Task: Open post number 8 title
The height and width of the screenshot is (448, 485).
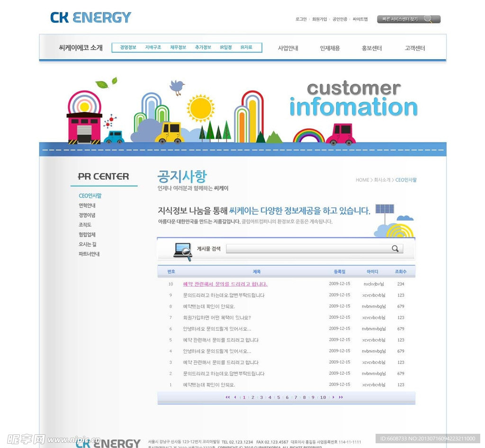Action: 209,306
